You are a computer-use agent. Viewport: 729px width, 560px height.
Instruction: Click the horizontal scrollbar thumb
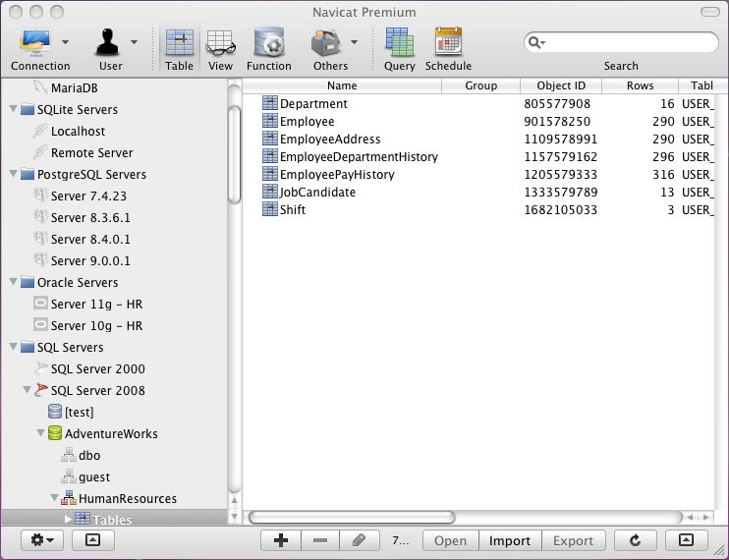tap(352, 517)
